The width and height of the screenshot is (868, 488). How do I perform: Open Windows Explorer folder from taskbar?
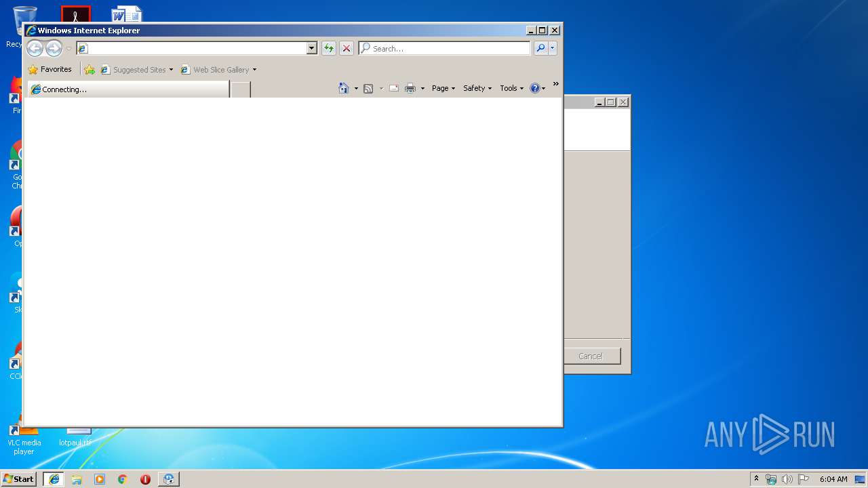click(x=77, y=479)
